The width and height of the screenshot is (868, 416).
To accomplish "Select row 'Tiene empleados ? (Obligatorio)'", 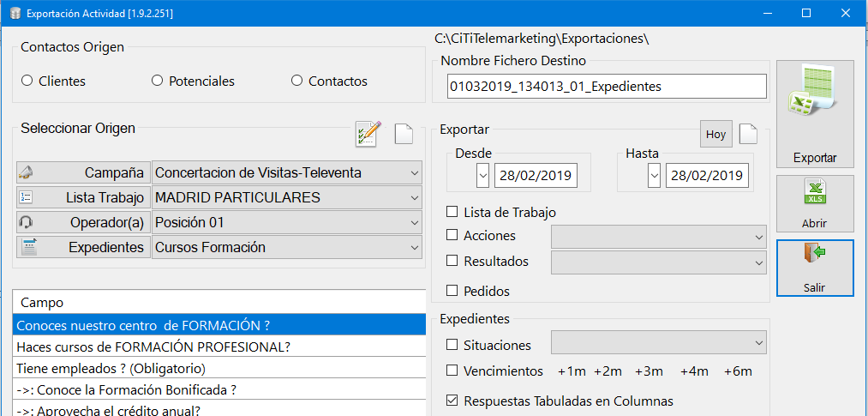I will [219, 368].
